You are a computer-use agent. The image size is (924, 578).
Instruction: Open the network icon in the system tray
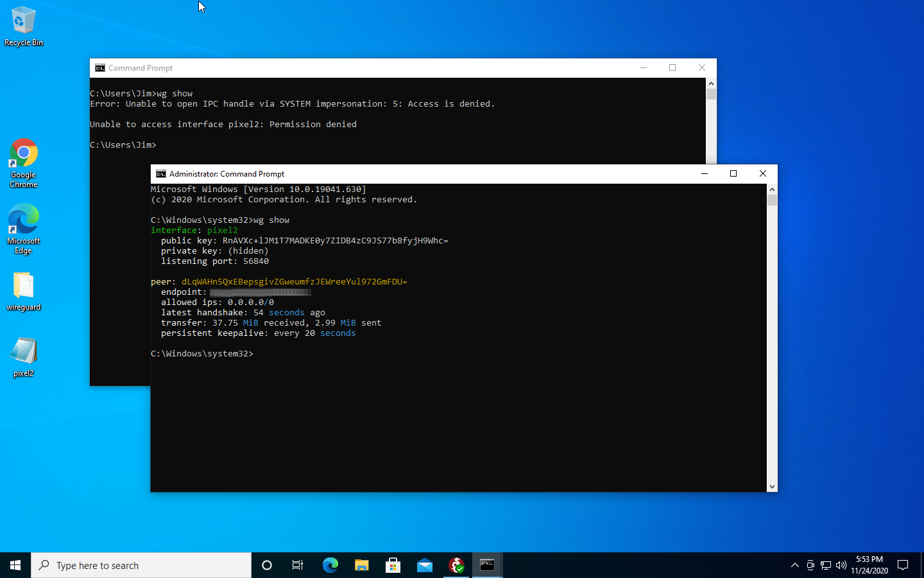pyautogui.click(x=825, y=566)
